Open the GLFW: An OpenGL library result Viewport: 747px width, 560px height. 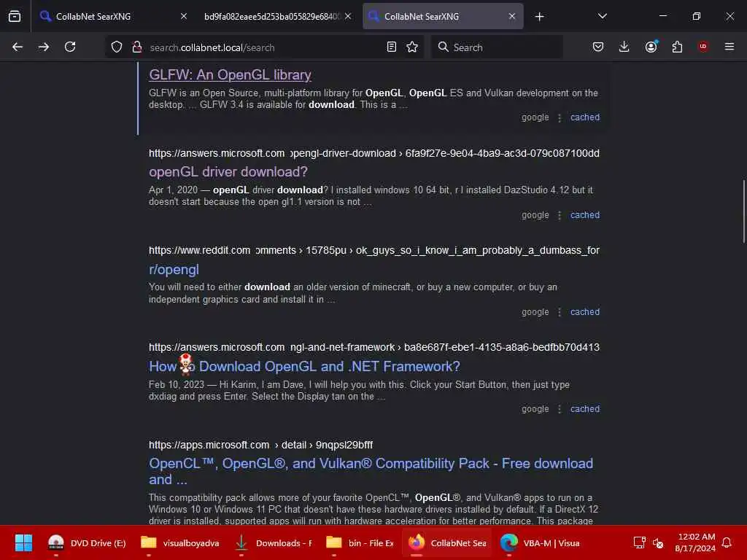[230, 75]
